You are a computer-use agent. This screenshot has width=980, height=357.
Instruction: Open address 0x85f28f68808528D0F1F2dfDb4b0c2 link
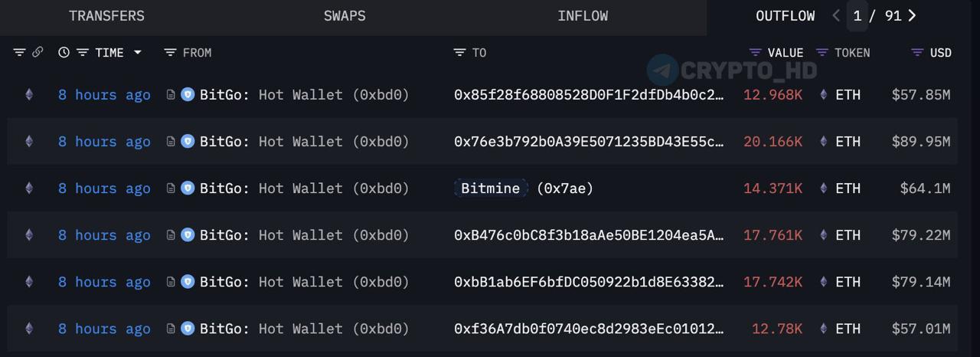[x=589, y=95]
